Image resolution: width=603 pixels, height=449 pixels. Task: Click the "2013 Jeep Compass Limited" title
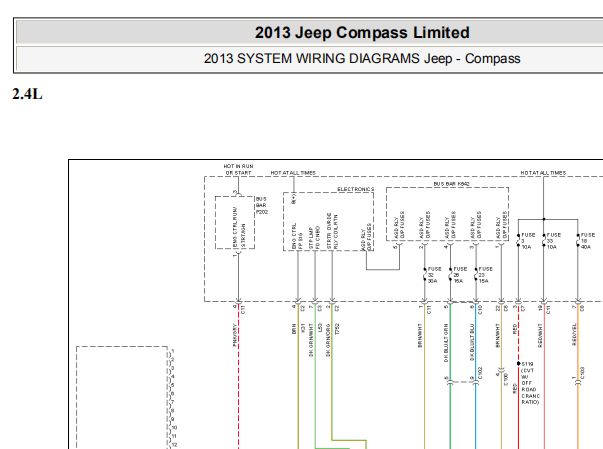pyautogui.click(x=362, y=33)
